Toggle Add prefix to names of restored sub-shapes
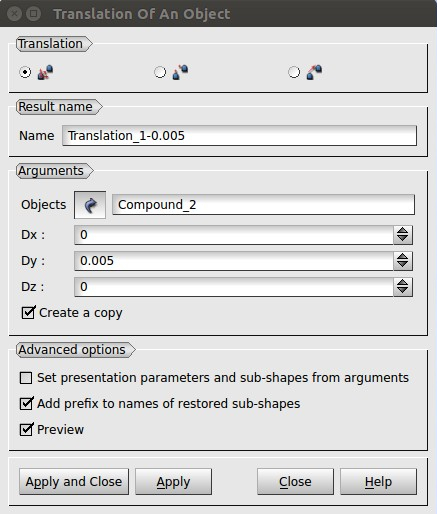The image size is (437, 514). coord(26,404)
